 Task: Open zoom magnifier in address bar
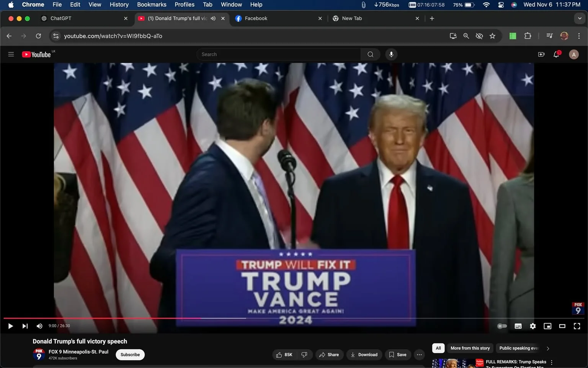[466, 36]
